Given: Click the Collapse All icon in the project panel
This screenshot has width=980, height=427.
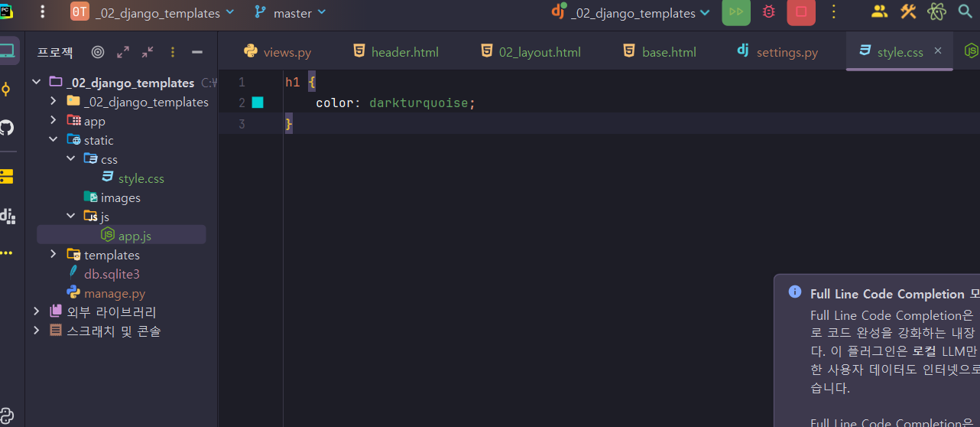Looking at the screenshot, I should coord(148,52).
